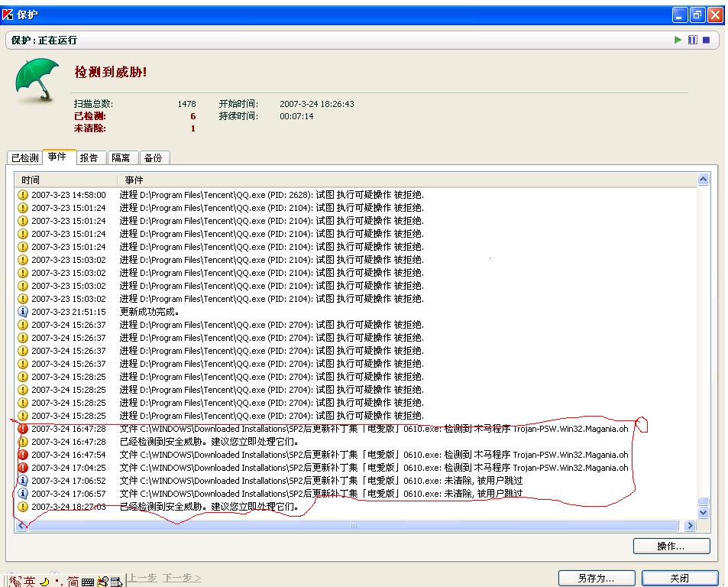This screenshot has height=587, width=728.
Task: Click the info icon at 2007-3-24 17:06:52
Action: pos(23,481)
